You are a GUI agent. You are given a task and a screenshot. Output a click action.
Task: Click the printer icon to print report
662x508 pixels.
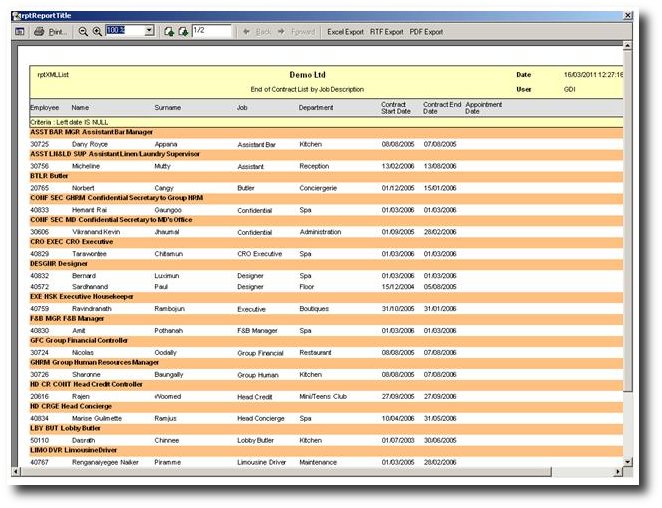click(39, 32)
